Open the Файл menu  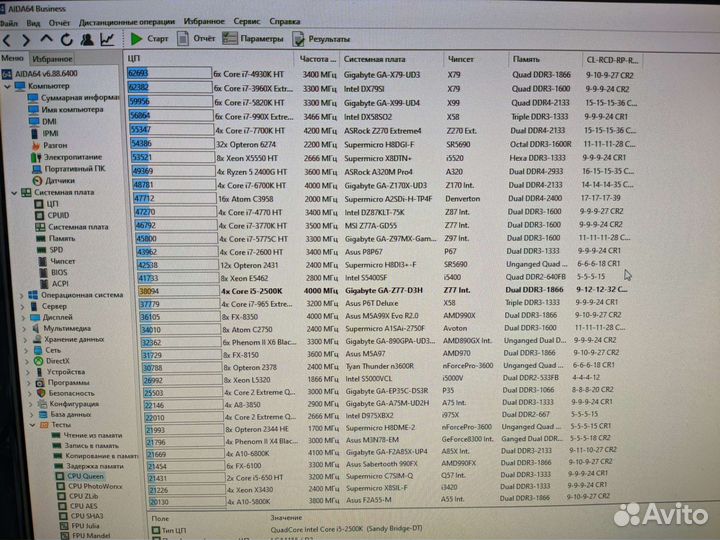(9, 22)
